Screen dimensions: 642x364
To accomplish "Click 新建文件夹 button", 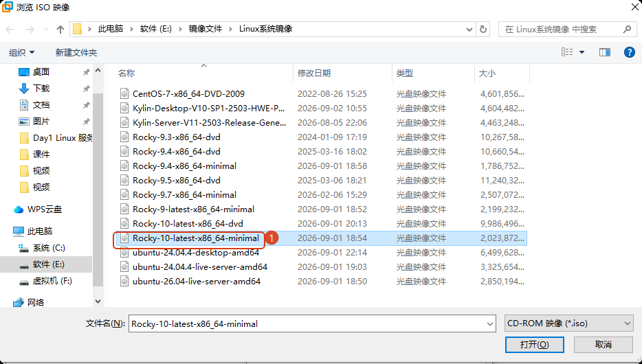I will click(76, 53).
